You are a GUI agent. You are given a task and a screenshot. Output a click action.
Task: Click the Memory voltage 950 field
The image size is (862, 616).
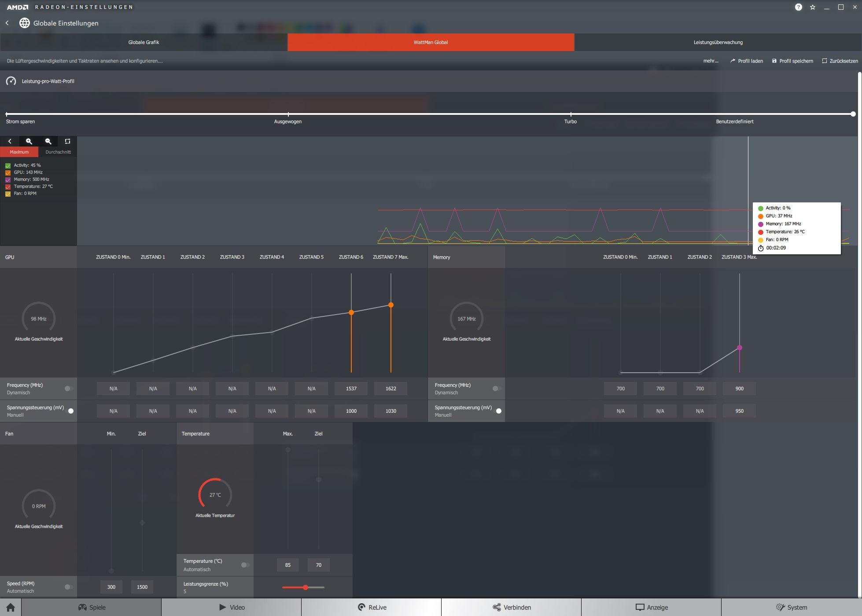pos(740,411)
